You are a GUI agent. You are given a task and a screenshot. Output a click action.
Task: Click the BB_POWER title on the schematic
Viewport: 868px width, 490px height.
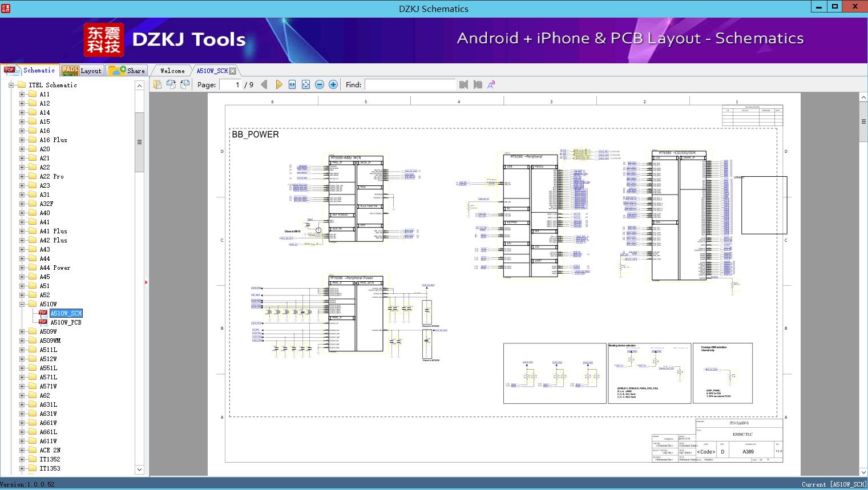pos(255,135)
